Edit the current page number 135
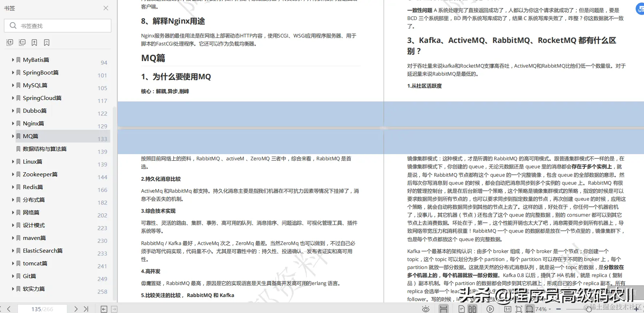 click(x=42, y=309)
